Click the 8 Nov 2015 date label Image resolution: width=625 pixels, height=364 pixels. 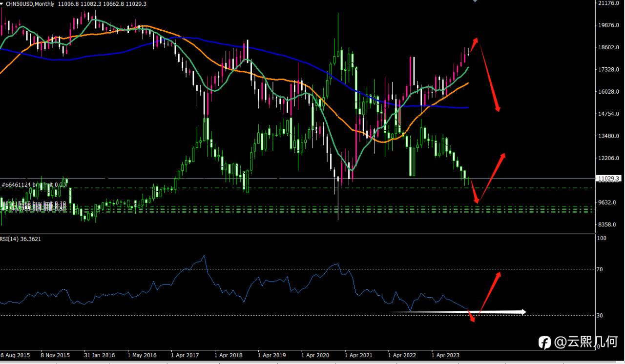55,355
